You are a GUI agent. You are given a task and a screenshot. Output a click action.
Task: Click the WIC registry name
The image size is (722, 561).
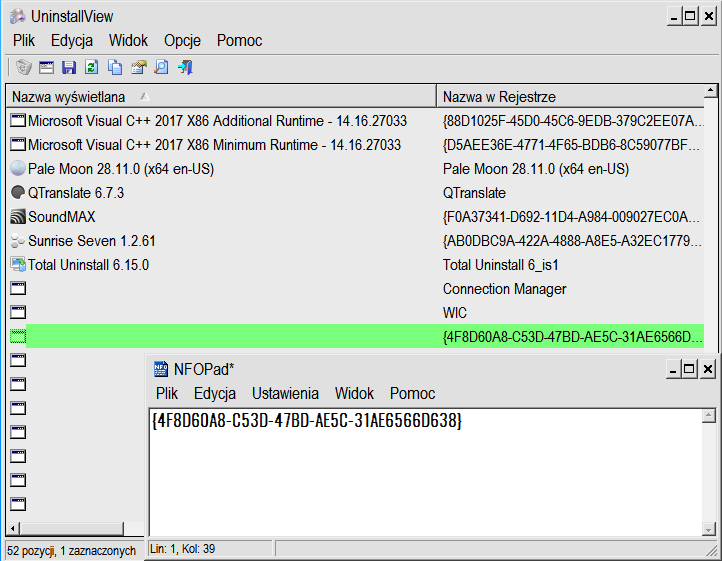tap(454, 313)
